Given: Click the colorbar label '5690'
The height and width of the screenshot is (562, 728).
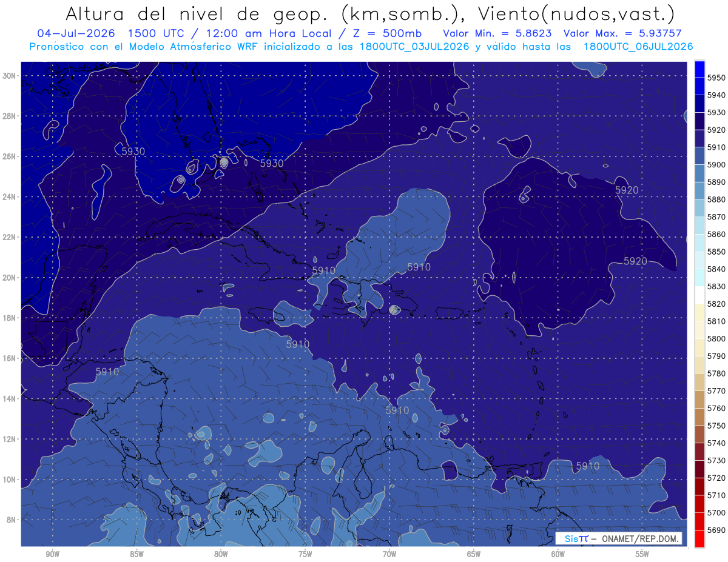Looking at the screenshot, I should [x=716, y=530].
